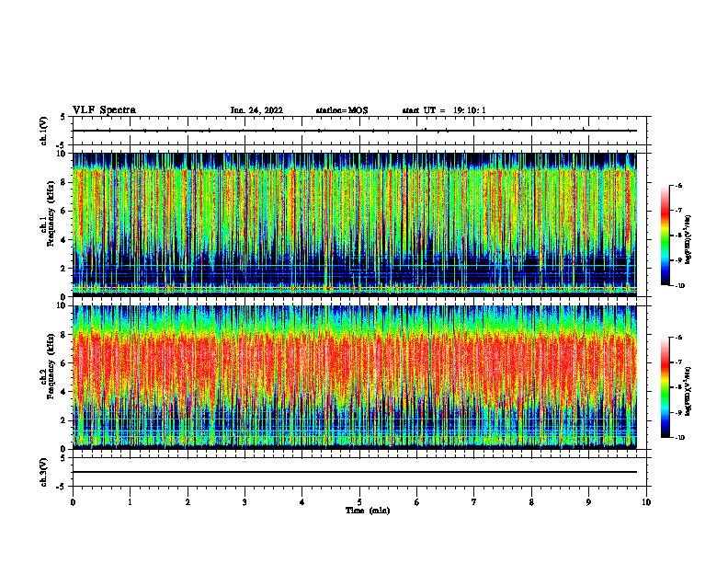Click the "6" kHz tick of the ch.2 spectrogram
The height and width of the screenshot is (563, 728).
(x=63, y=363)
